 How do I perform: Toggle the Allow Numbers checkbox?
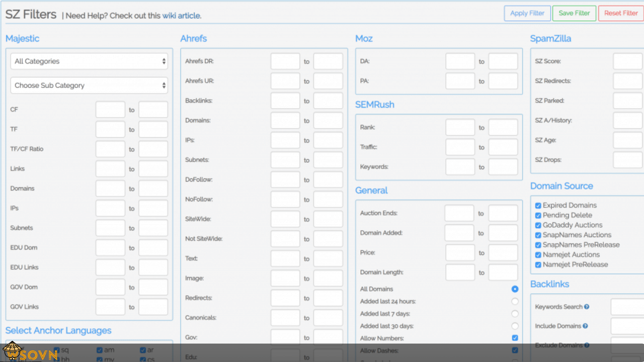515,338
